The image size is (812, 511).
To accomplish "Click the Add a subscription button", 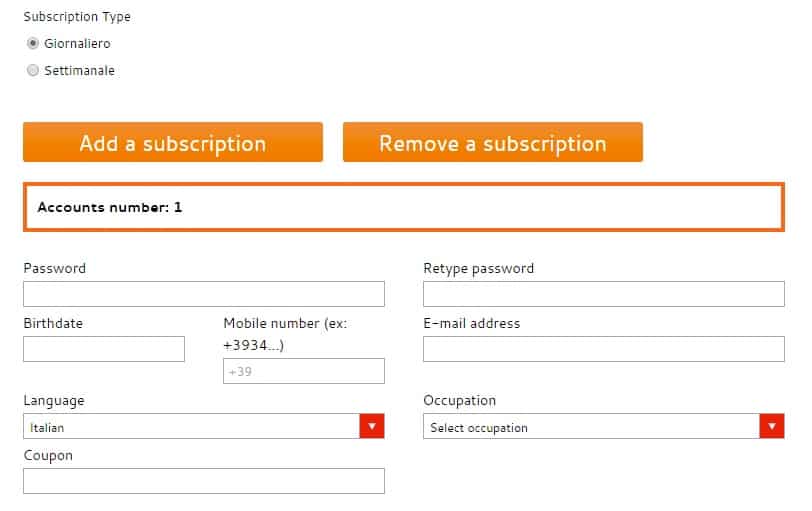I will tap(173, 142).
